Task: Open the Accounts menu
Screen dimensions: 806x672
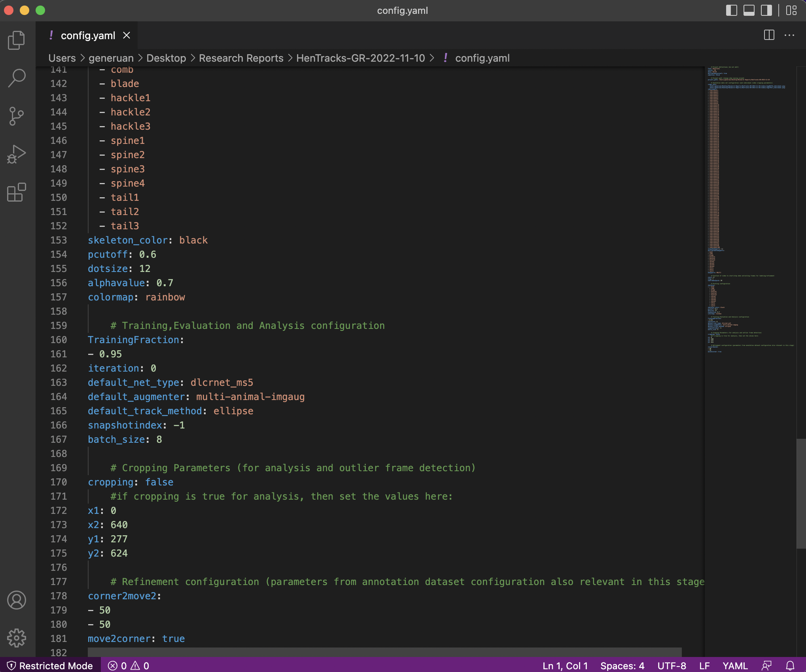Action: [16, 600]
